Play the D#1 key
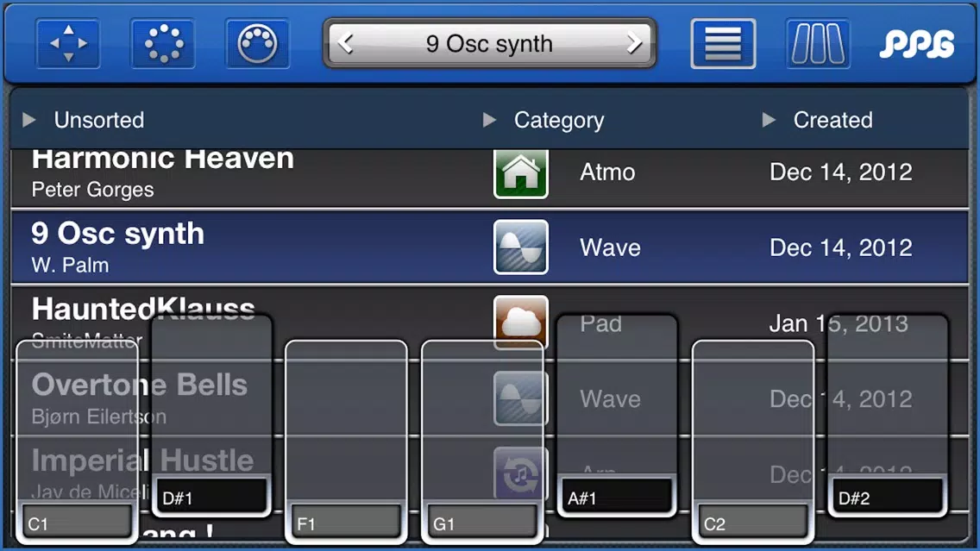 click(212, 416)
